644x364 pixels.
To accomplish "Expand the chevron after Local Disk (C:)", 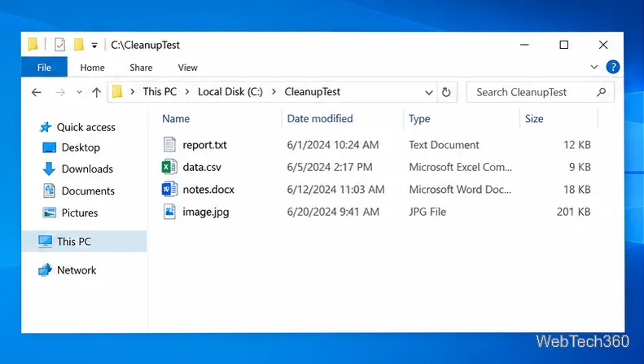I will pos(274,92).
